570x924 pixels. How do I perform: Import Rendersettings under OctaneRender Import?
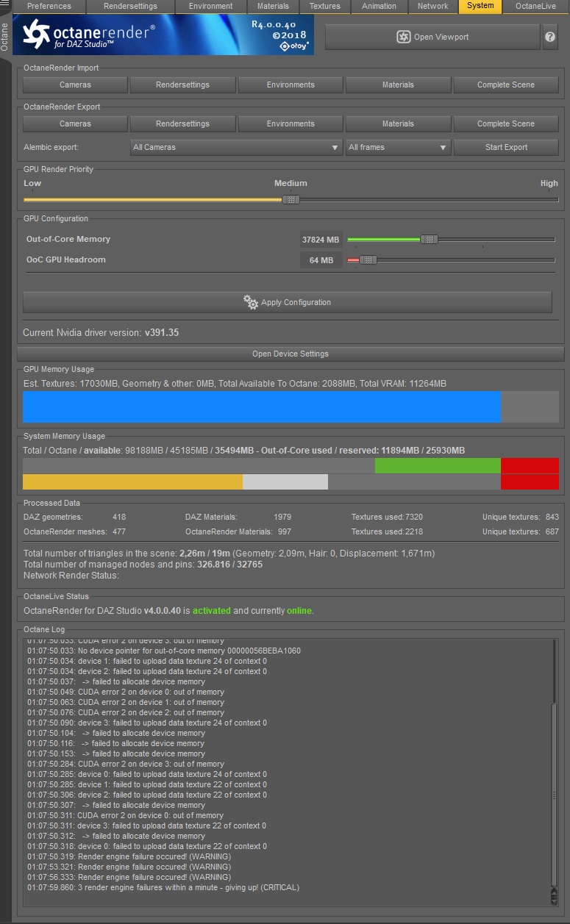[182, 85]
